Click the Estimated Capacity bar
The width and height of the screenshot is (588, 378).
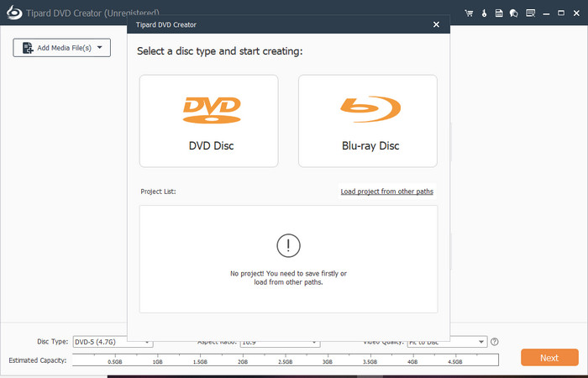tap(286, 360)
